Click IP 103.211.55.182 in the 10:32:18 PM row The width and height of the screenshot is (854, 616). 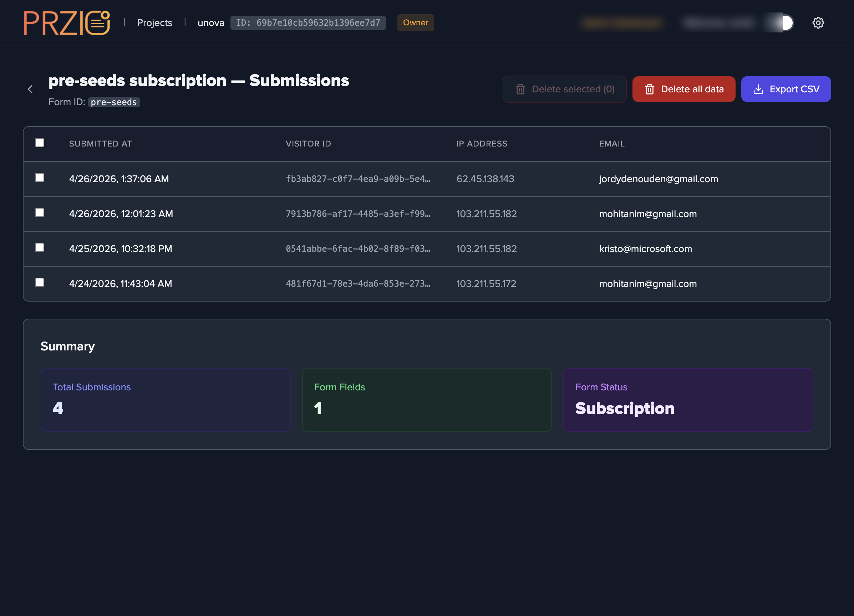(487, 249)
